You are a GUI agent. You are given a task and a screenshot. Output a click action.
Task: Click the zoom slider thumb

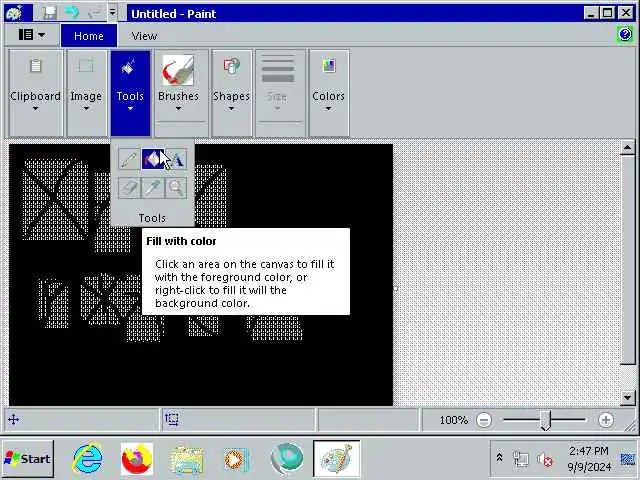545,420
